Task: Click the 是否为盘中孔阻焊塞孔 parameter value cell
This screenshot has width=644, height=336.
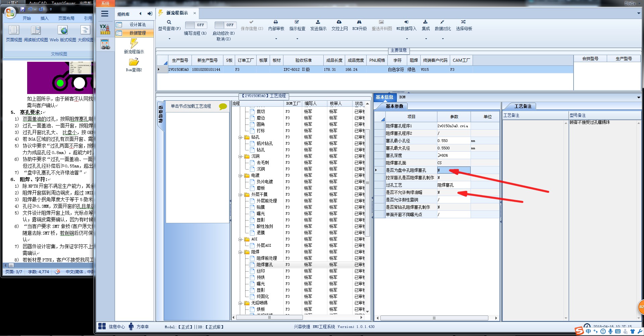Action: pyautogui.click(x=453, y=170)
